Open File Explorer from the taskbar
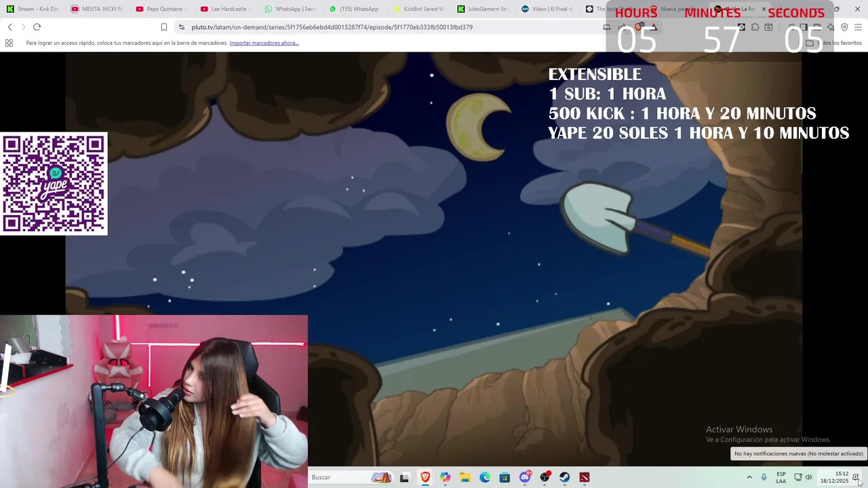This screenshot has height=488, width=868. [x=465, y=477]
